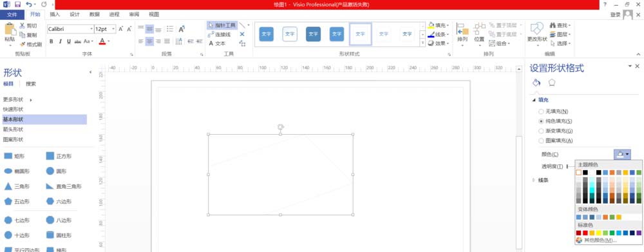
Task: Open the font name Calibri dropdown
Action: (x=70, y=29)
